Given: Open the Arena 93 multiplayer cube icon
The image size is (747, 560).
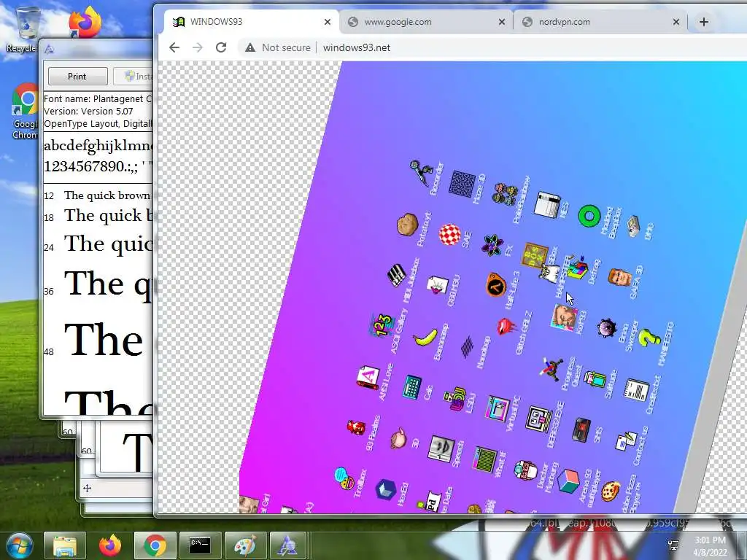Looking at the screenshot, I should tap(568, 481).
